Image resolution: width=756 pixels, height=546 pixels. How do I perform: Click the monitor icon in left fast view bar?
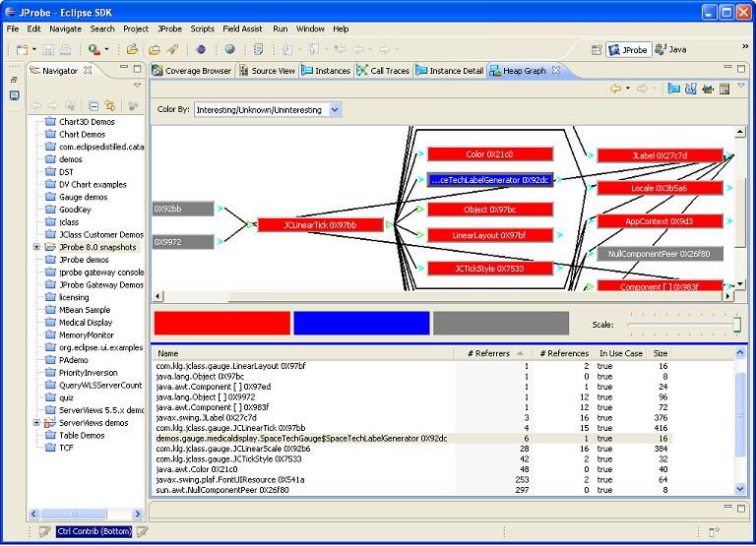point(14,95)
